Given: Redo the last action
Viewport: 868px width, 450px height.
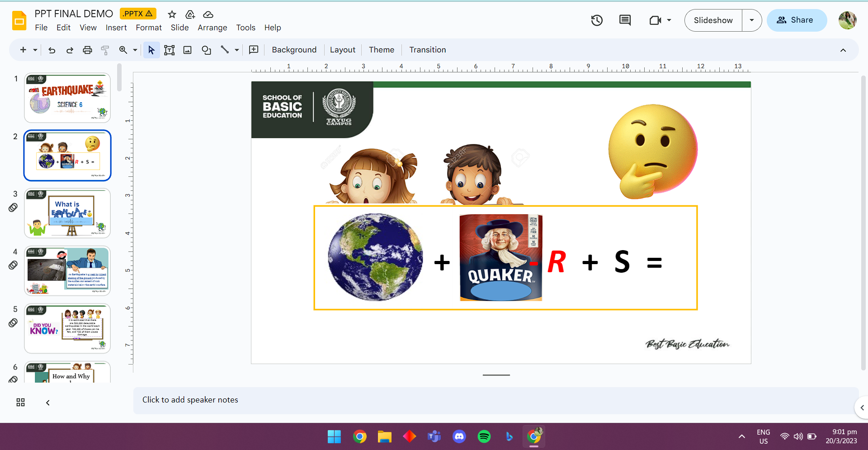Looking at the screenshot, I should [x=70, y=50].
